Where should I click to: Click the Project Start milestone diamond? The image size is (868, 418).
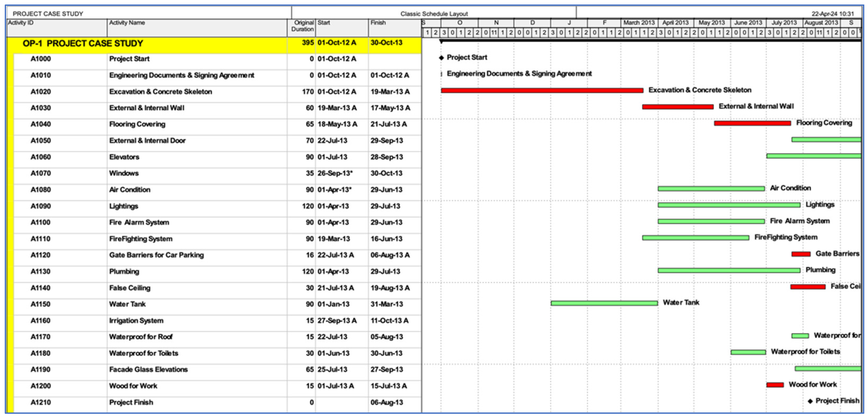click(x=441, y=58)
